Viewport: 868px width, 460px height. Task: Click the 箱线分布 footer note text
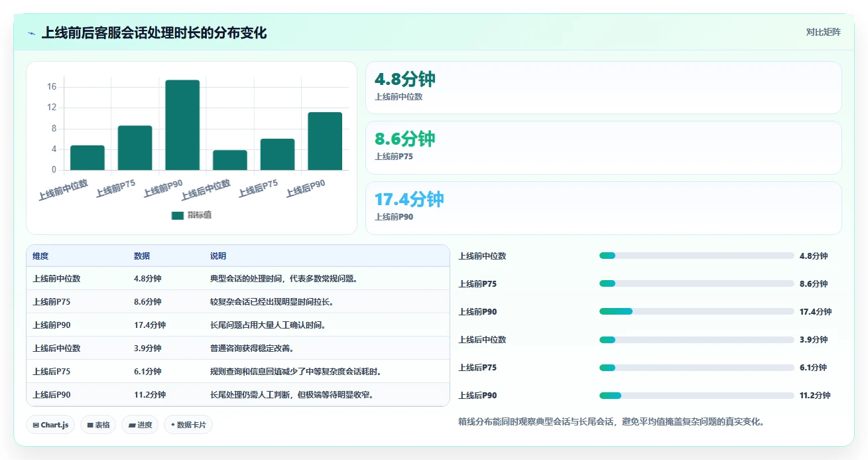[x=611, y=421]
